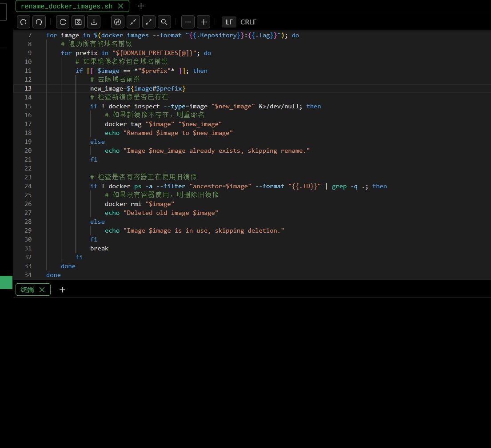This screenshot has width=491, height=448.
Task: Switch line endings to CRLF
Action: pos(248,22)
